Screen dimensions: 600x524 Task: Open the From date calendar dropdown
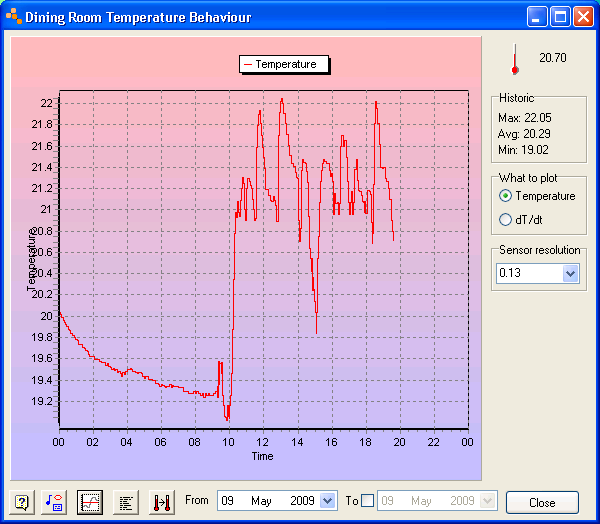327,501
